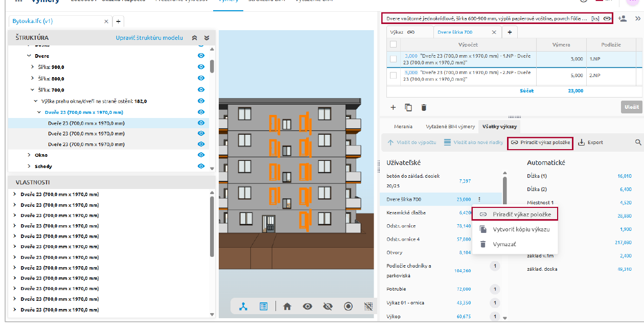
Task: Add a new row with the plus icon under the table
Action: [393, 107]
